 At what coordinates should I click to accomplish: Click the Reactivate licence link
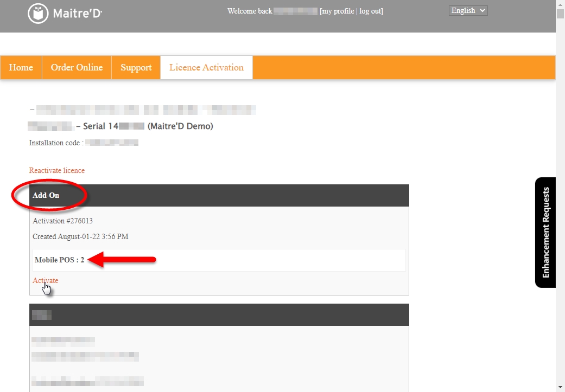[57, 170]
